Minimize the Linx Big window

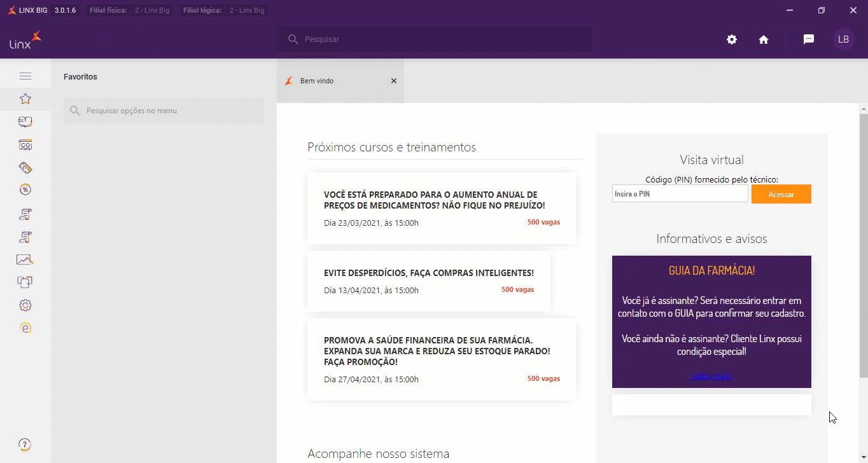point(790,10)
